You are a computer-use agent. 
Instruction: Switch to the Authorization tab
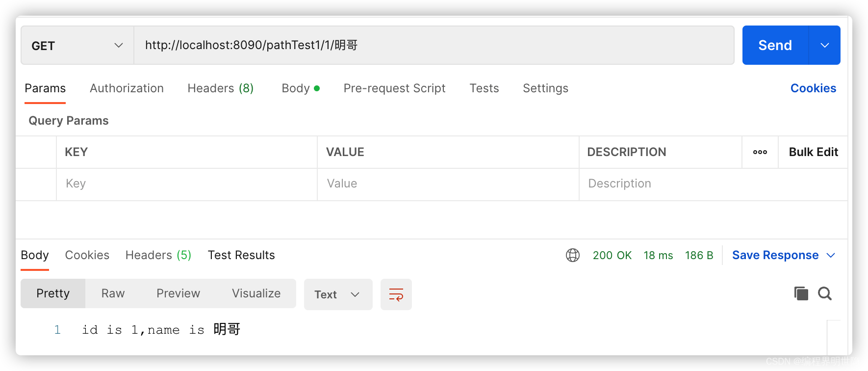click(127, 88)
